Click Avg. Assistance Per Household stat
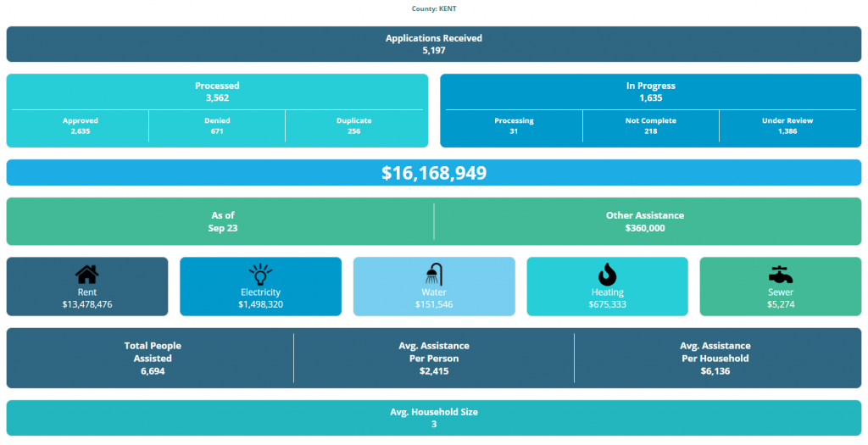868x445 pixels. pyautogui.click(x=716, y=359)
